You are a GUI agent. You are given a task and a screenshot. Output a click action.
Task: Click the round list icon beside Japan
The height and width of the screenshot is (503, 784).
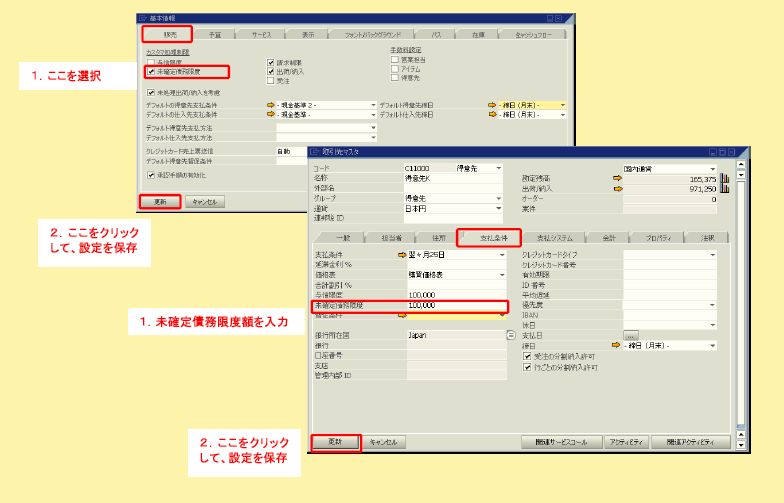tap(511, 336)
